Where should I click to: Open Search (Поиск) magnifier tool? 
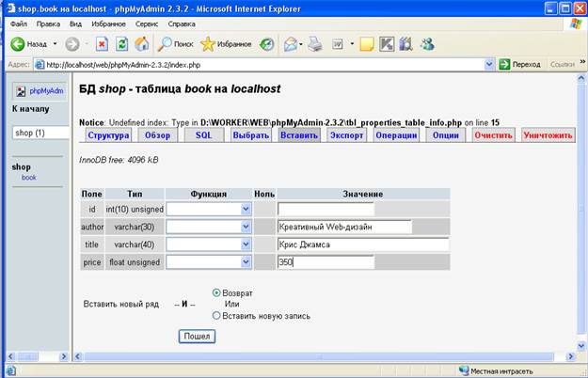tap(165, 44)
